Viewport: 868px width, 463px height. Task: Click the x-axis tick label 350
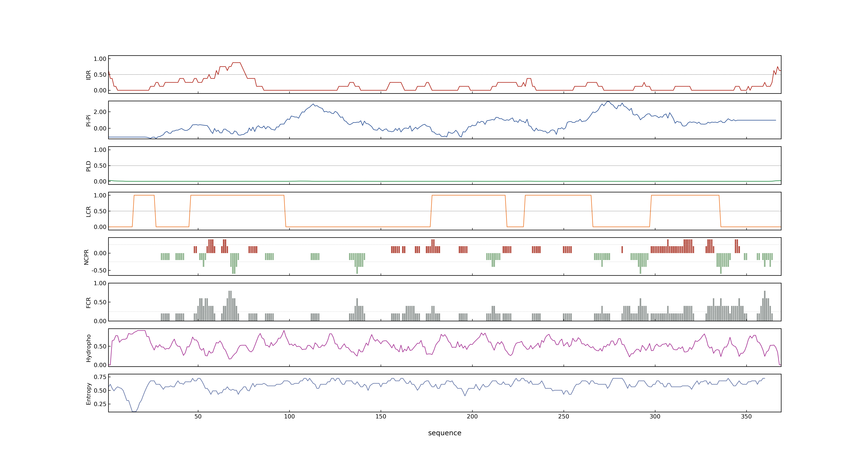[746, 416]
